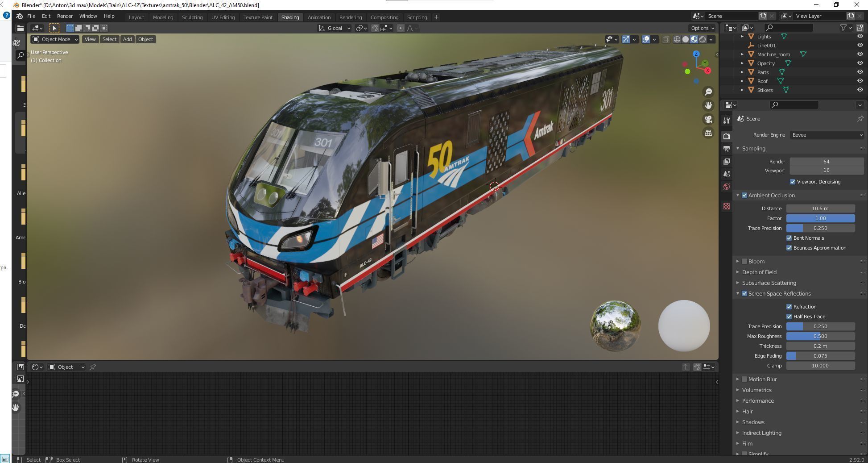
Task: Click the pin icon in the shader editor header
Action: (93, 367)
